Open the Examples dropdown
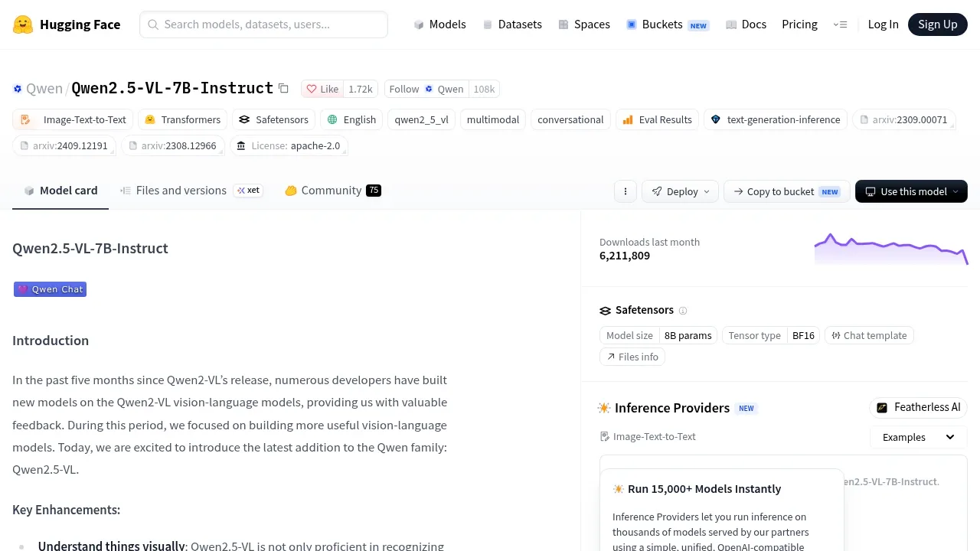 click(918, 437)
